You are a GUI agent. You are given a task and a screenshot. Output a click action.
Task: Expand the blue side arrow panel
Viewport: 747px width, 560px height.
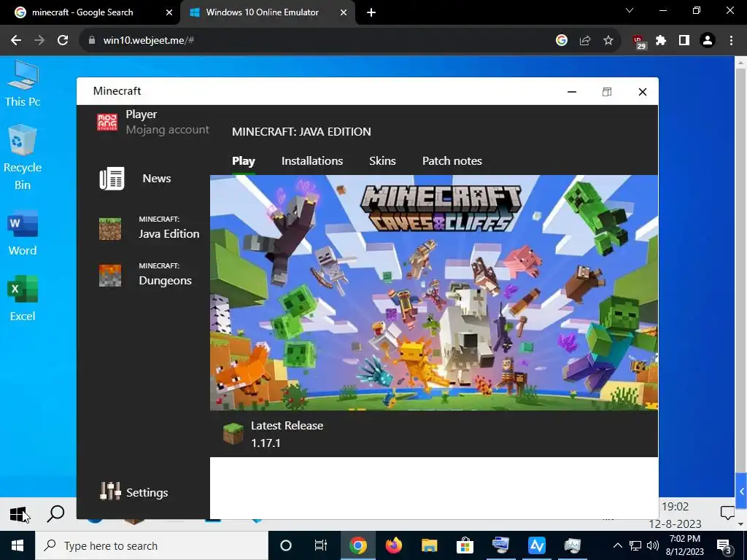pyautogui.click(x=741, y=491)
